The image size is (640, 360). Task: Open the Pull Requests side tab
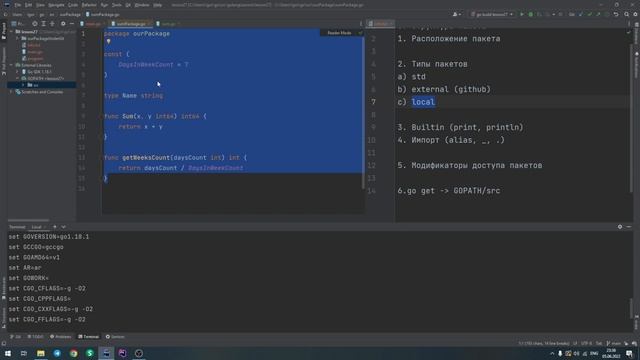[4, 60]
